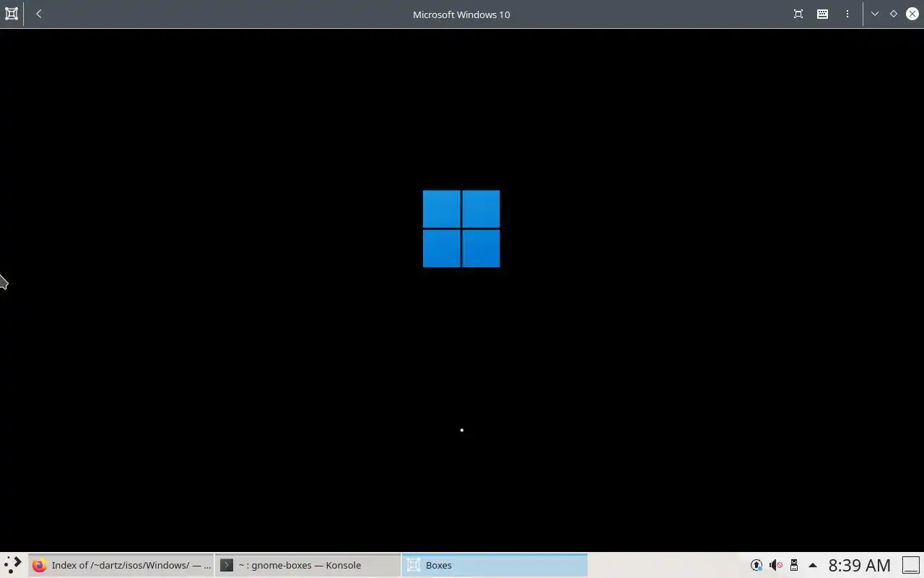Open the muted audio volume tray icon
This screenshot has height=578, width=924.
775,565
